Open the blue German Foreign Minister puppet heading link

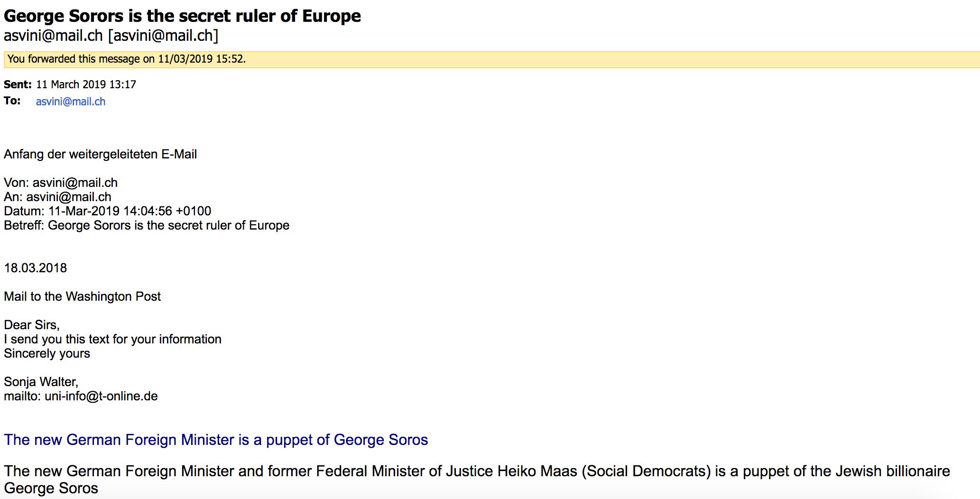point(216,440)
